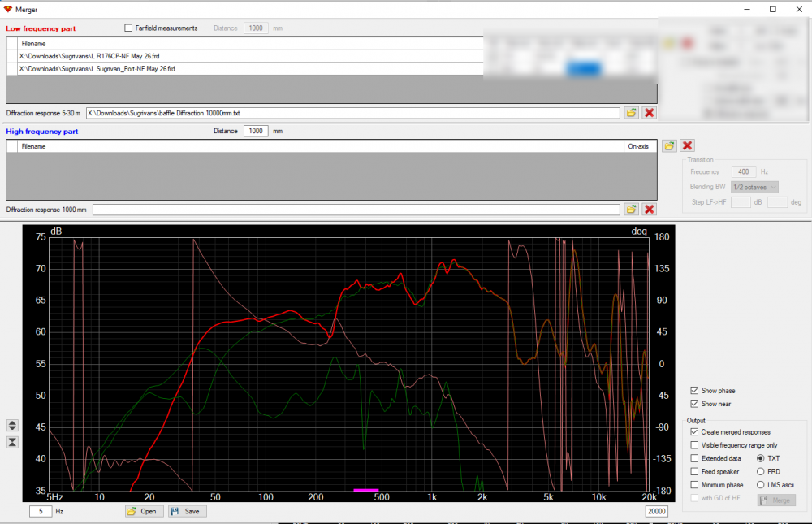Expand the Blending BW dropdown

(754, 187)
